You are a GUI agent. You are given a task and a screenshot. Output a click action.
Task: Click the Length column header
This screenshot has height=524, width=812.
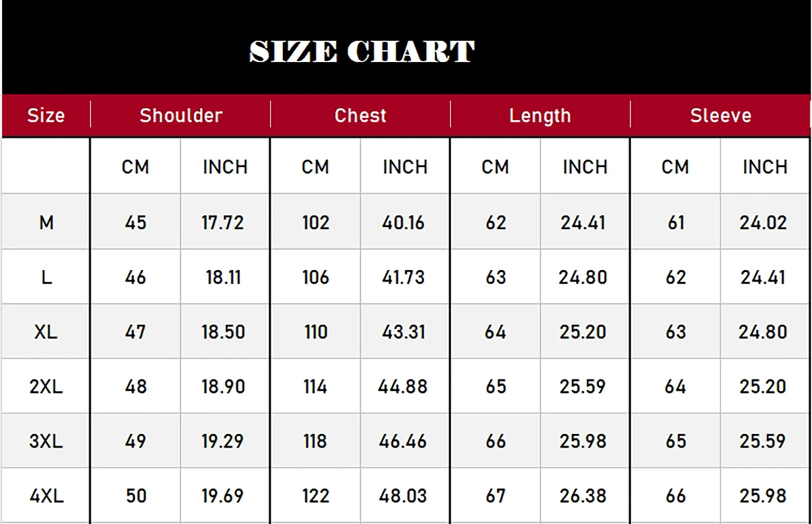coord(540,116)
